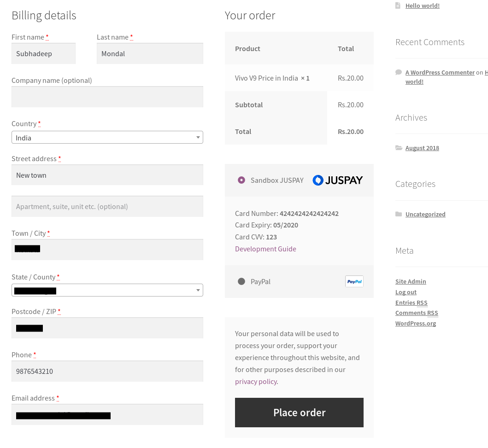
Task: Click the JUSPAY logo icon
Action: point(337,180)
